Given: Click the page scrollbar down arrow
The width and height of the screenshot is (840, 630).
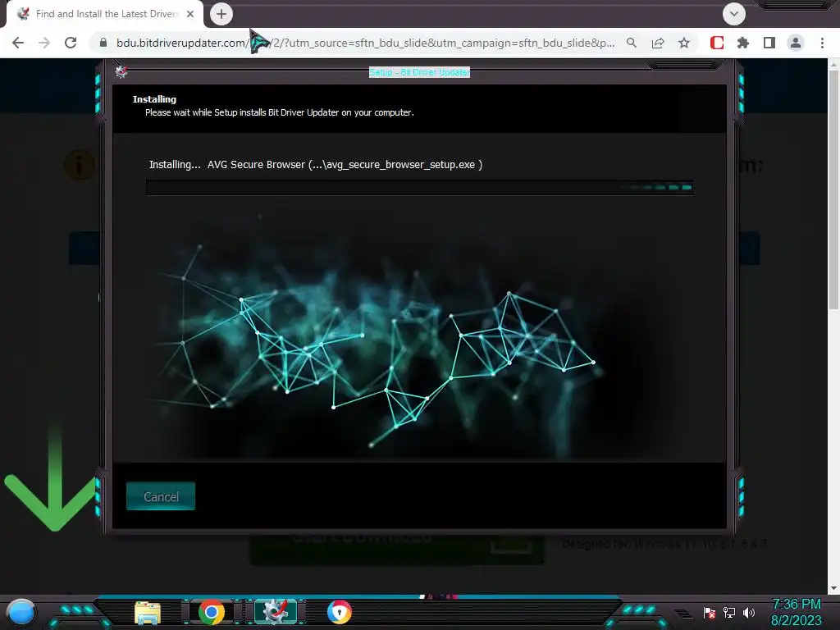Looking at the screenshot, I should pyautogui.click(x=833, y=588).
